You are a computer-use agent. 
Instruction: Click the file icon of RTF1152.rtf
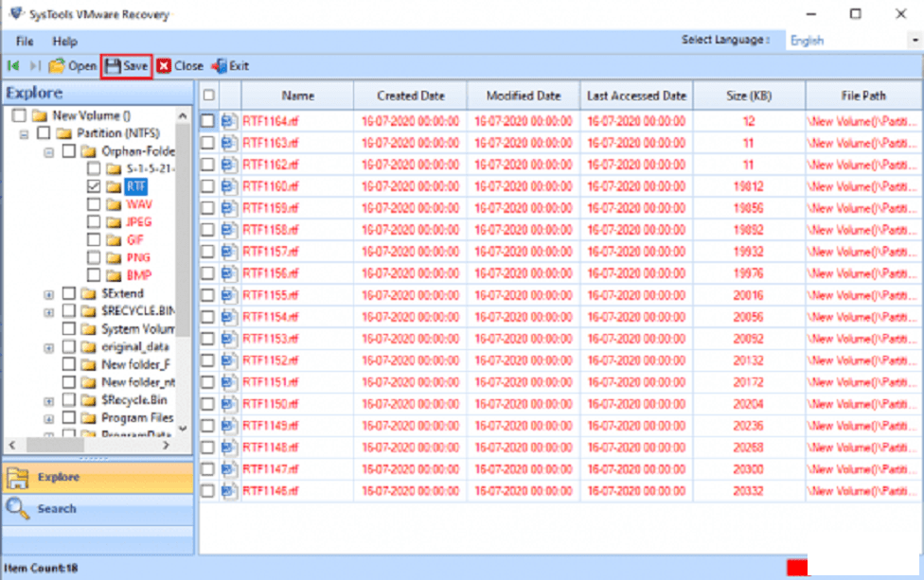coord(229,360)
